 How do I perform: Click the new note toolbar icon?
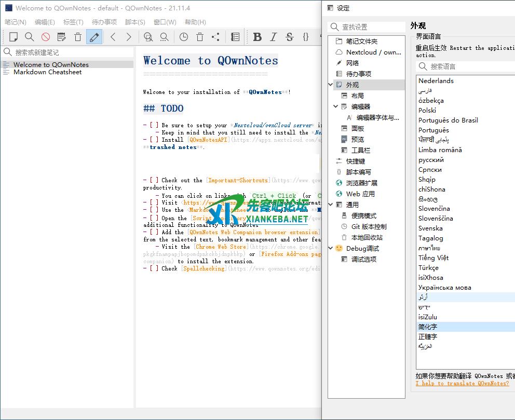pyautogui.click(x=13, y=37)
